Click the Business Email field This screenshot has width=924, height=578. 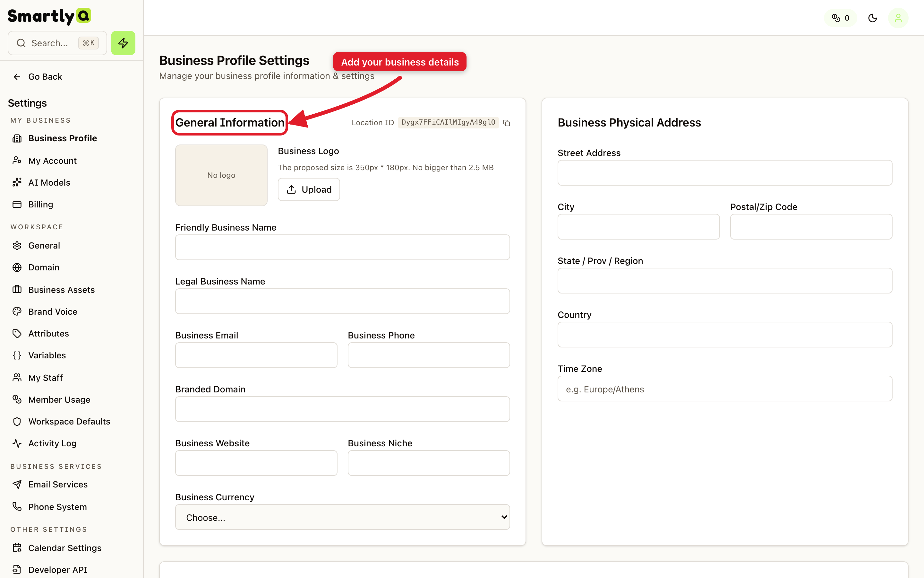pyautogui.click(x=256, y=355)
